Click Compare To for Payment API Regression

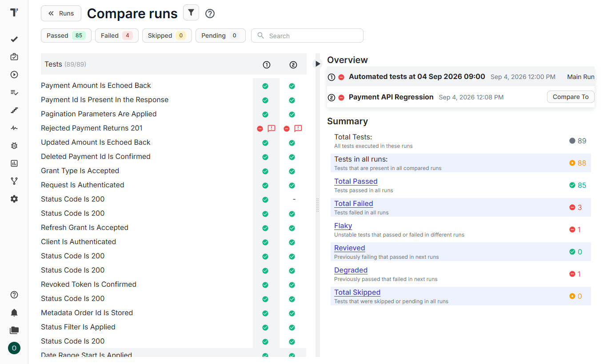click(571, 97)
